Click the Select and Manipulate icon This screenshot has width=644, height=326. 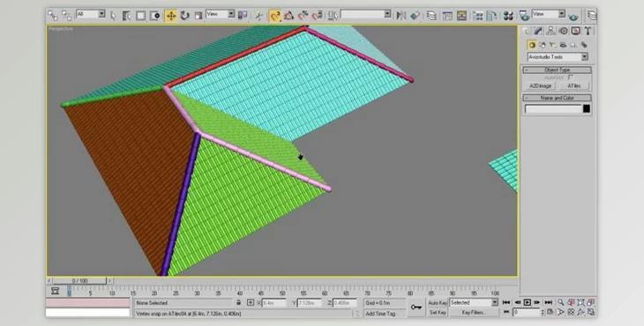pyautogui.click(x=258, y=16)
